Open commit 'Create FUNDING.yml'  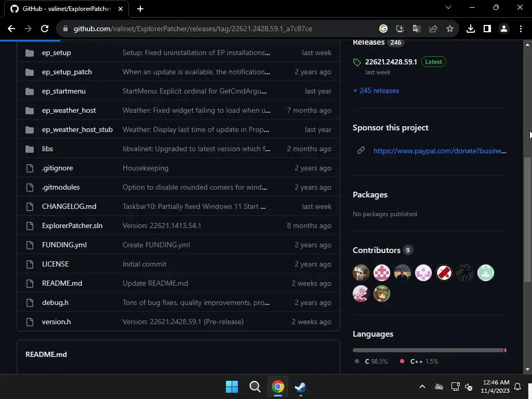point(156,245)
